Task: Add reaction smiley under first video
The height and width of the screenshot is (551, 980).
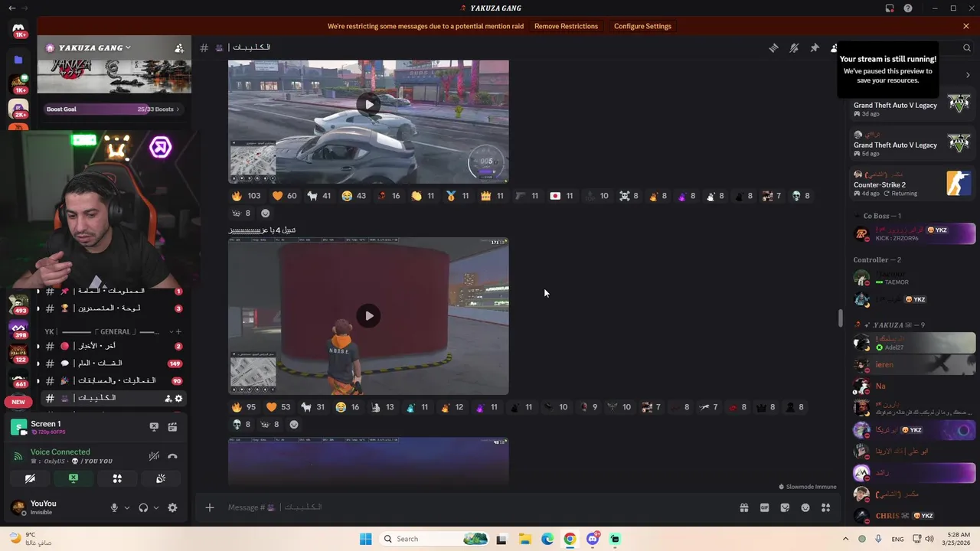Action: click(266, 213)
